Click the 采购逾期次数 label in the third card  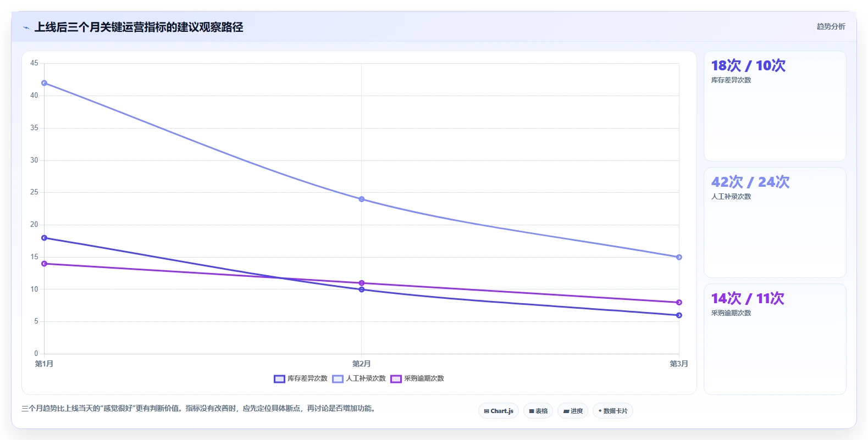731,313
